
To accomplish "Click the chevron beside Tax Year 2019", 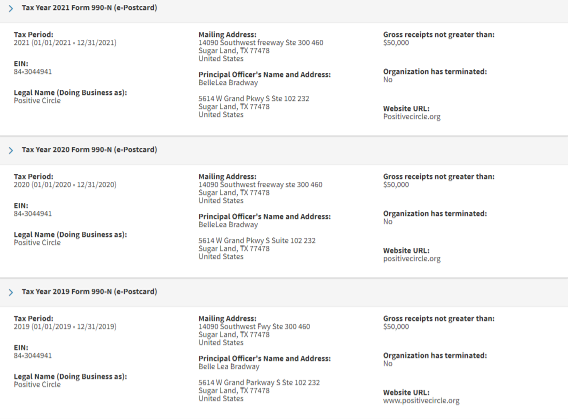I will click(11, 292).
